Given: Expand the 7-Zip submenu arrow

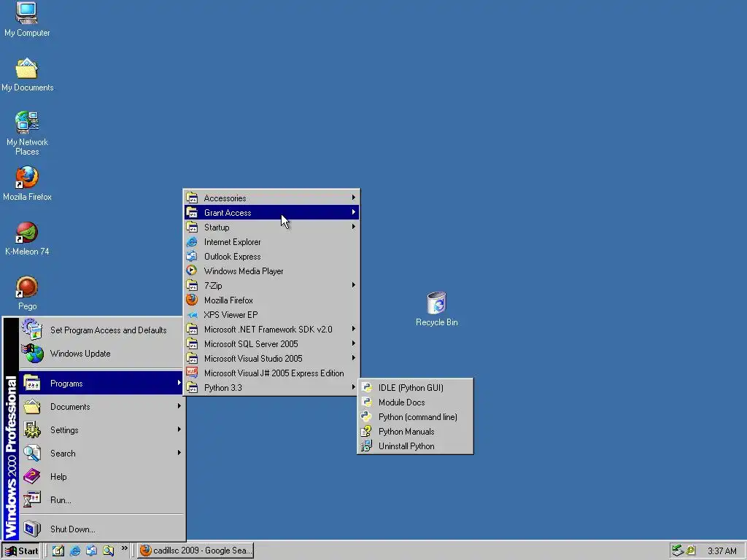Looking at the screenshot, I should [354, 285].
